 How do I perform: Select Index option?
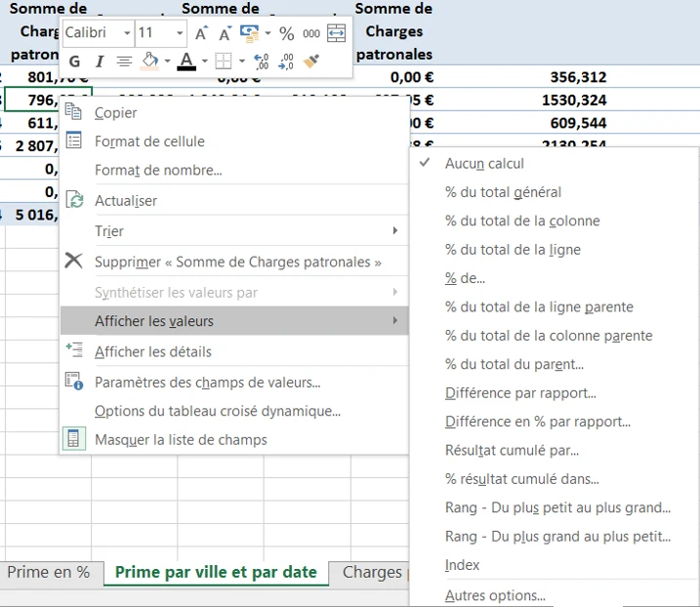555,565
